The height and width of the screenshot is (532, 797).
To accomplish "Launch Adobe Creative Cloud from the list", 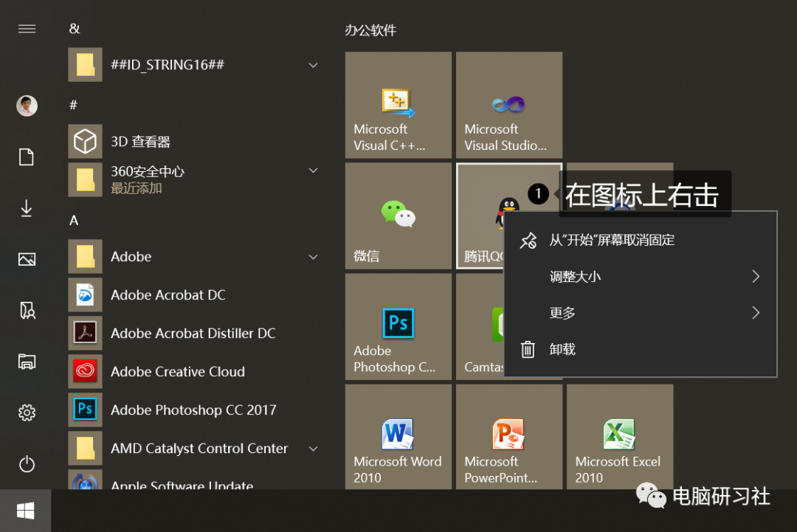I will (196, 371).
